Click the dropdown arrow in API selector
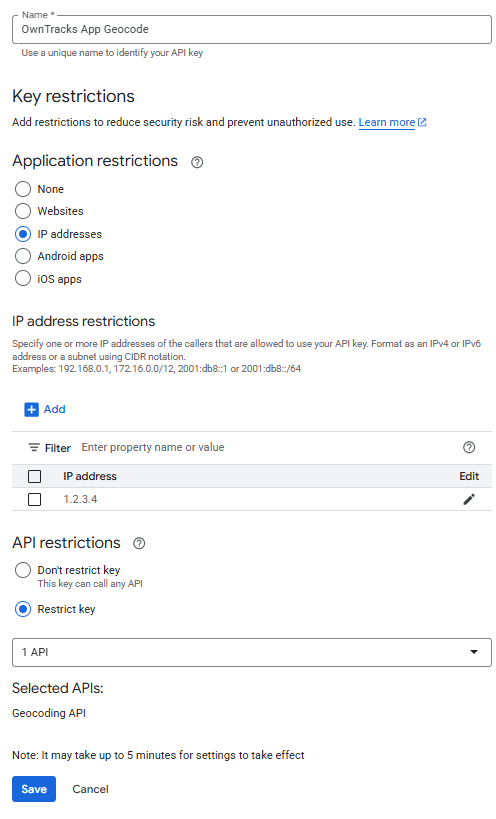Screen dimensions: 496x819 click(474, 652)
